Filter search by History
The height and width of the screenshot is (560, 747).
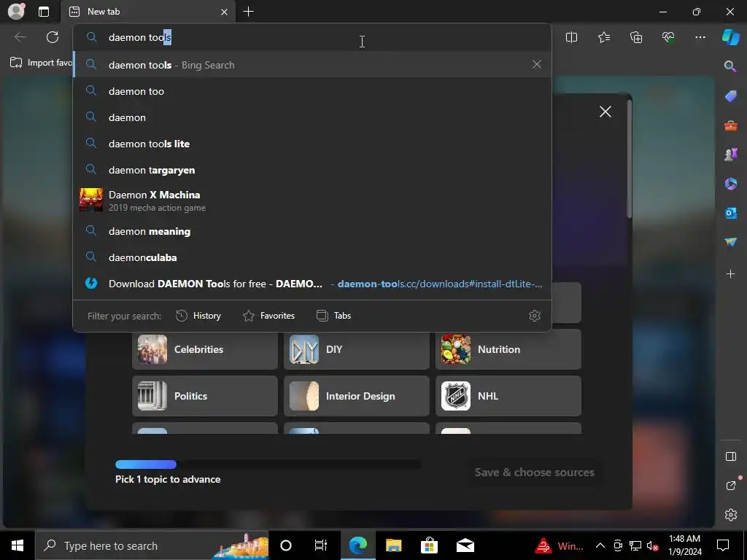coord(198,316)
